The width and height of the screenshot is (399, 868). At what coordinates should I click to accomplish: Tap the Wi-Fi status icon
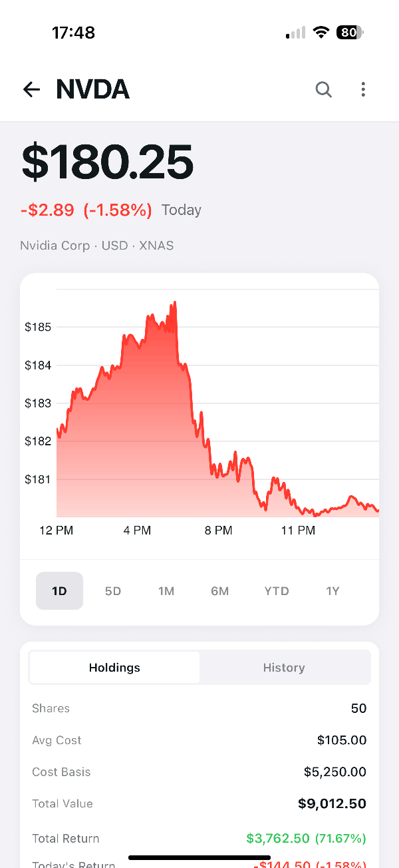pos(322,33)
